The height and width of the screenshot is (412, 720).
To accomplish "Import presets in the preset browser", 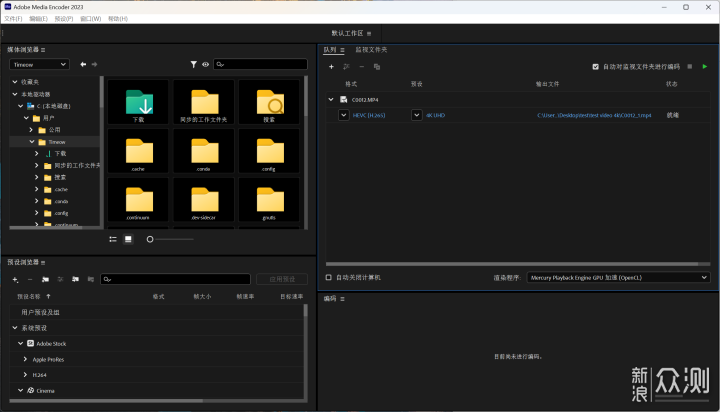I will (x=75, y=279).
